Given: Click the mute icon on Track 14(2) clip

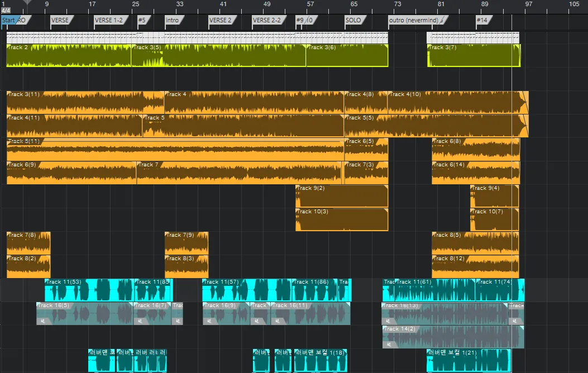Looking at the screenshot, I should point(390,344).
